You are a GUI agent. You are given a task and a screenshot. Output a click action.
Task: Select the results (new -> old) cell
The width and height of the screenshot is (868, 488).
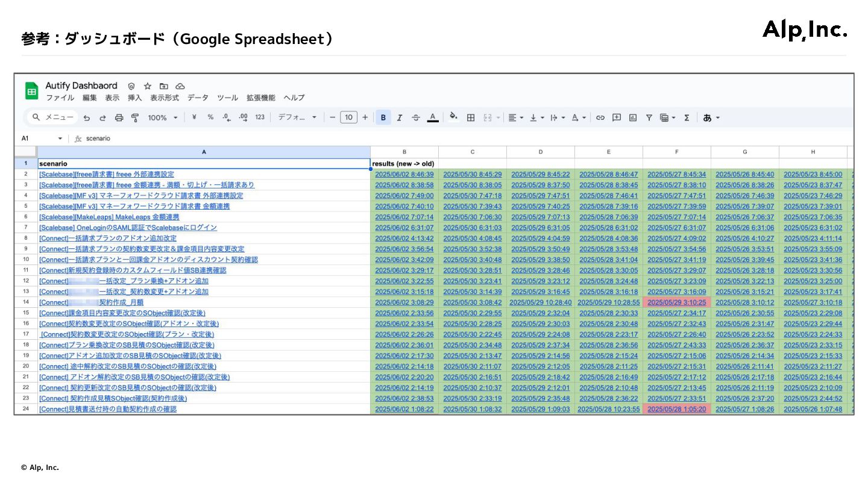pos(404,163)
